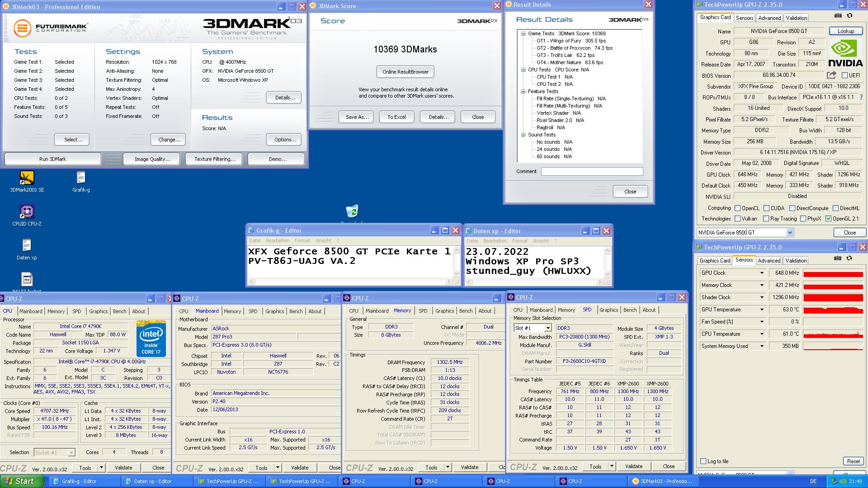
Task: Open Validation tab in GPU-Z Sensors window
Action: (796, 261)
